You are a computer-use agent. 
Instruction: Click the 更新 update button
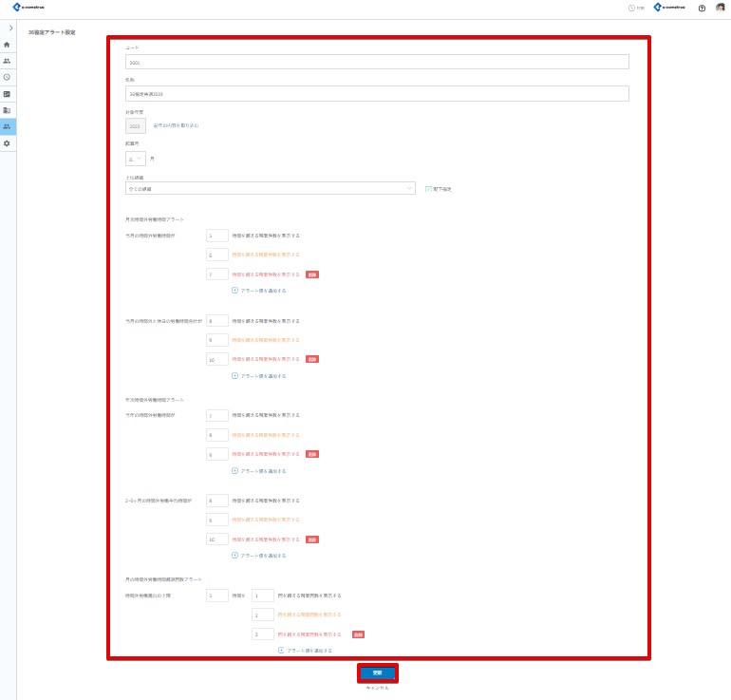coord(377,672)
